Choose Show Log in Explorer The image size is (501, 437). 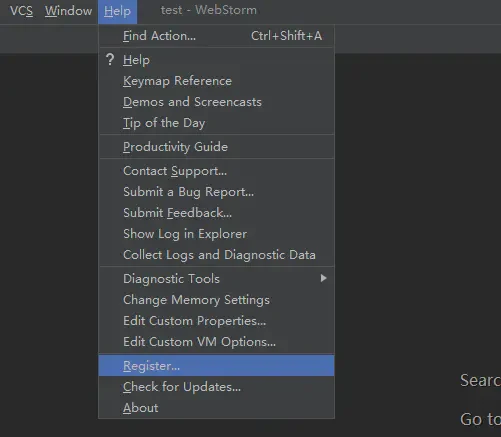coord(217,234)
